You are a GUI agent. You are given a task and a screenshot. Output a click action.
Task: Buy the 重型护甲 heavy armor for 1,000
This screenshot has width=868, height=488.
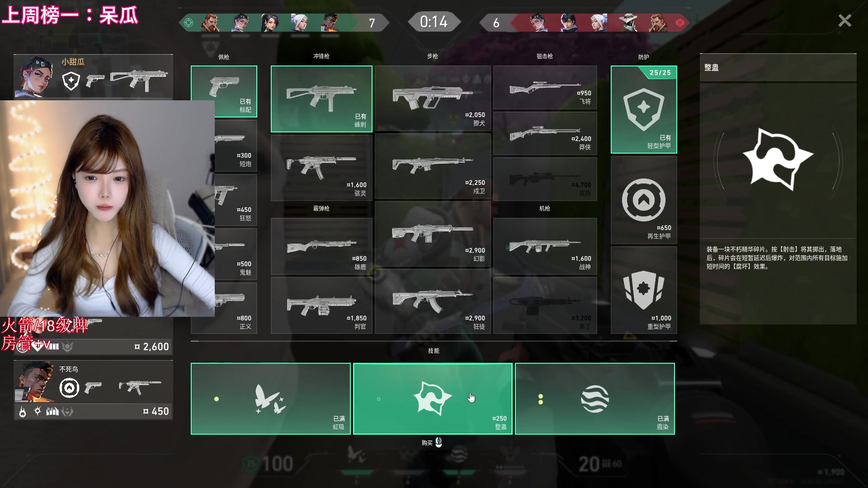tap(644, 290)
